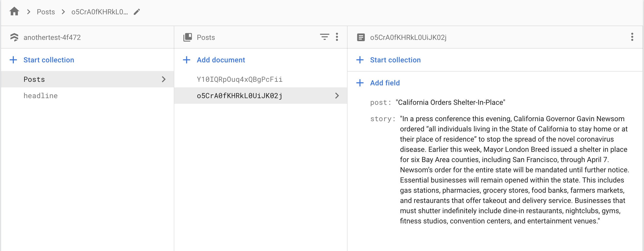
Task: Click Posts in the breadcrumb path
Action: pyautogui.click(x=46, y=12)
